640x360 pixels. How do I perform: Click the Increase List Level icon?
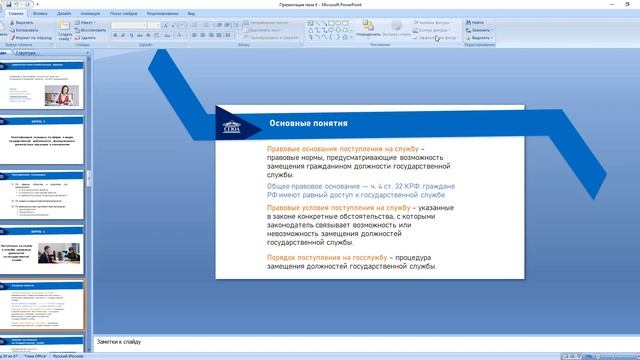coord(227,25)
